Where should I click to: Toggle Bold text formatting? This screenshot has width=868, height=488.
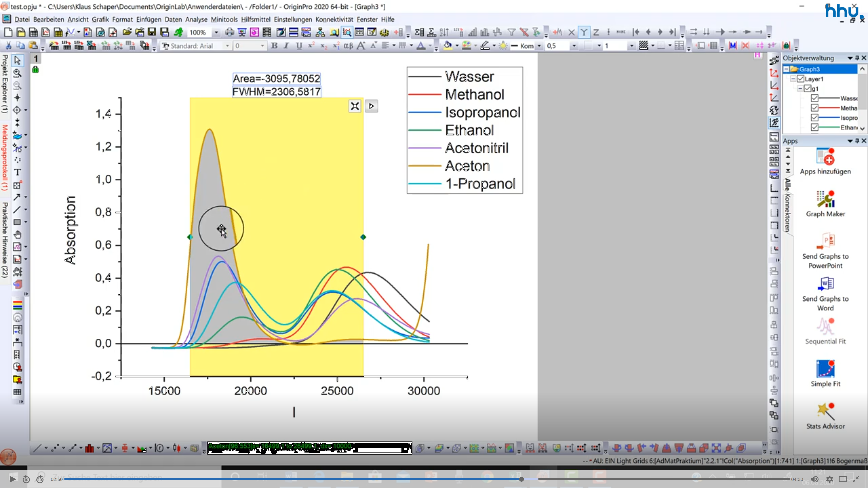coord(274,45)
